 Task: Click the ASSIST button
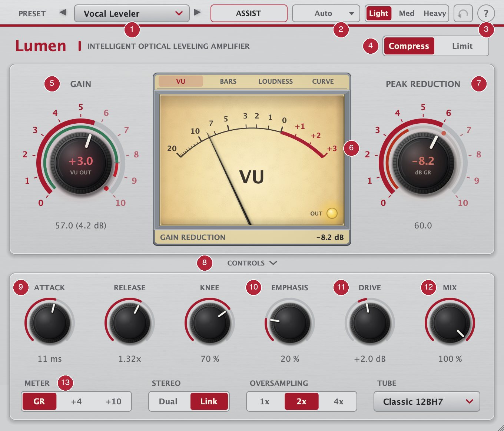(x=249, y=14)
